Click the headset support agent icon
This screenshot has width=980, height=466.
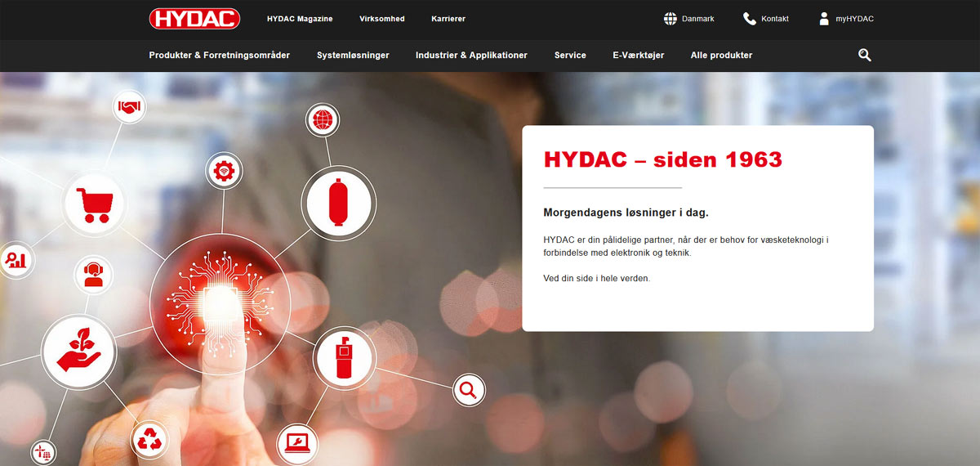point(94,274)
